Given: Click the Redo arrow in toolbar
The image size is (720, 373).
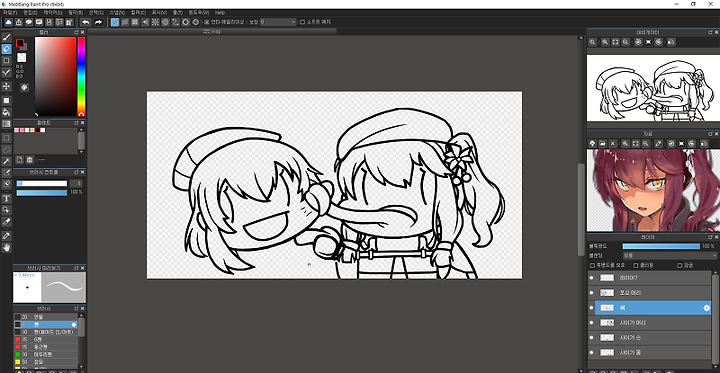Looking at the screenshot, I should coord(98,22).
